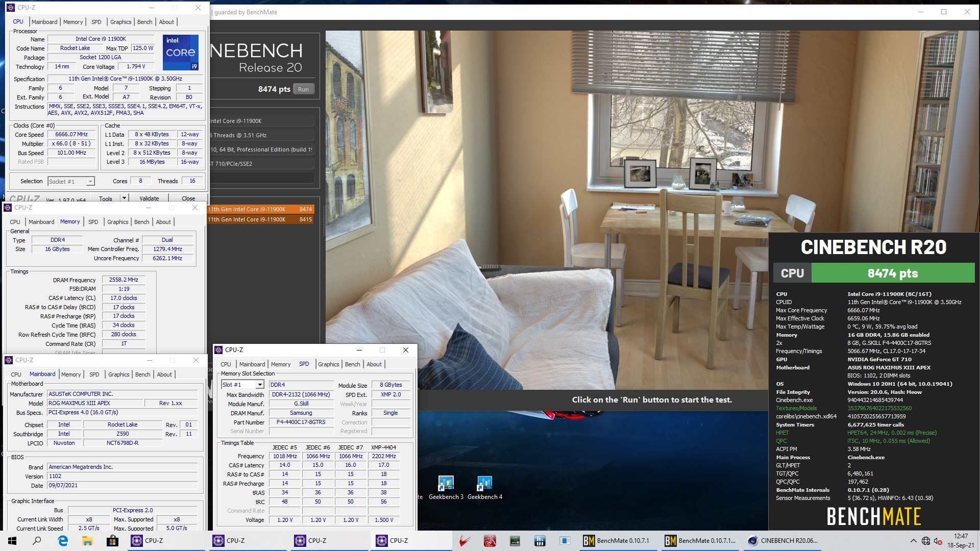This screenshot has width=980, height=551.
Task: Click the CPU-Z icon in the SPD window title
Action: coord(219,350)
